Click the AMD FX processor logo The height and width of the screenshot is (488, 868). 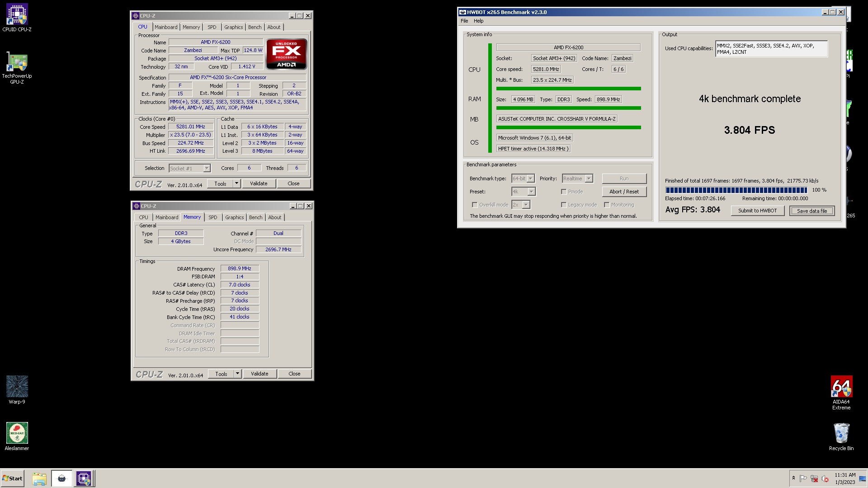(287, 54)
